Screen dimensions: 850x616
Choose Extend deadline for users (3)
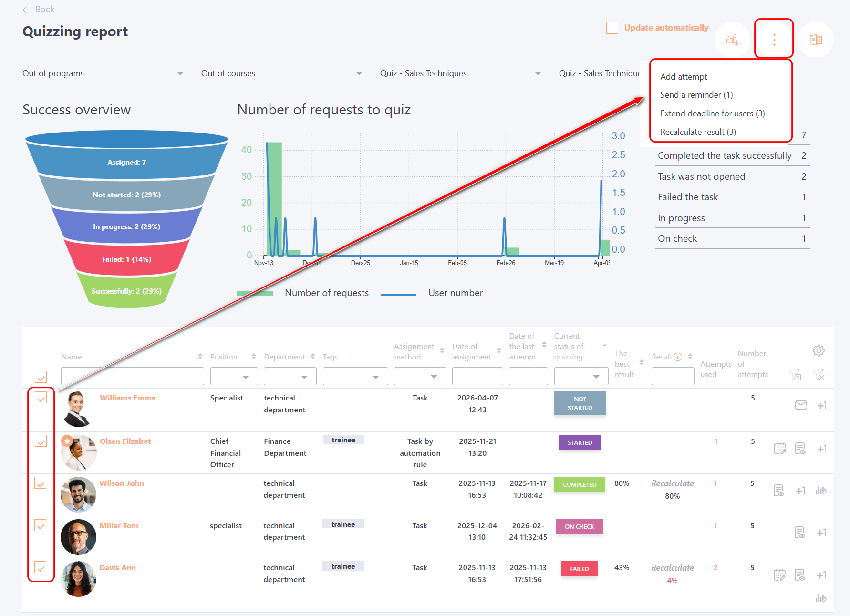(x=712, y=113)
